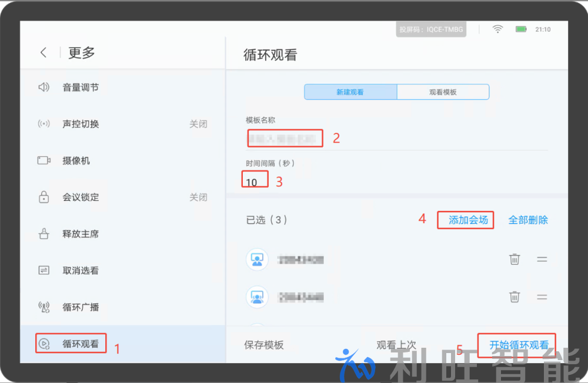Click the first selected site's blurred name
The height and width of the screenshot is (383, 588).
pyautogui.click(x=300, y=259)
